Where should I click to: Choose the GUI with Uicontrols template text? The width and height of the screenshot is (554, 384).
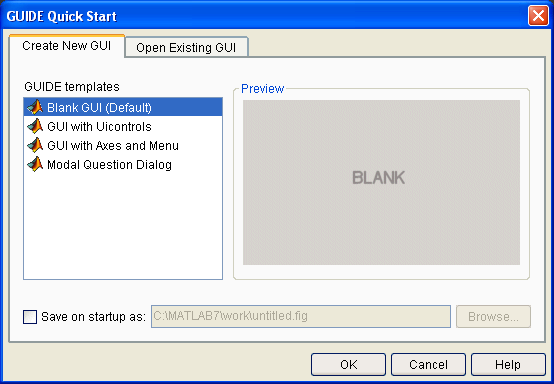click(x=99, y=126)
